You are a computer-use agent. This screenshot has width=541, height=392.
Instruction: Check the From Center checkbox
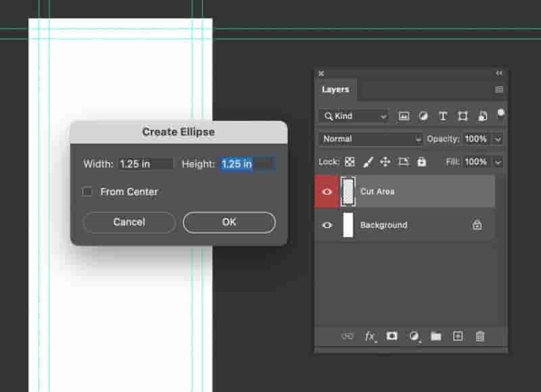point(87,191)
